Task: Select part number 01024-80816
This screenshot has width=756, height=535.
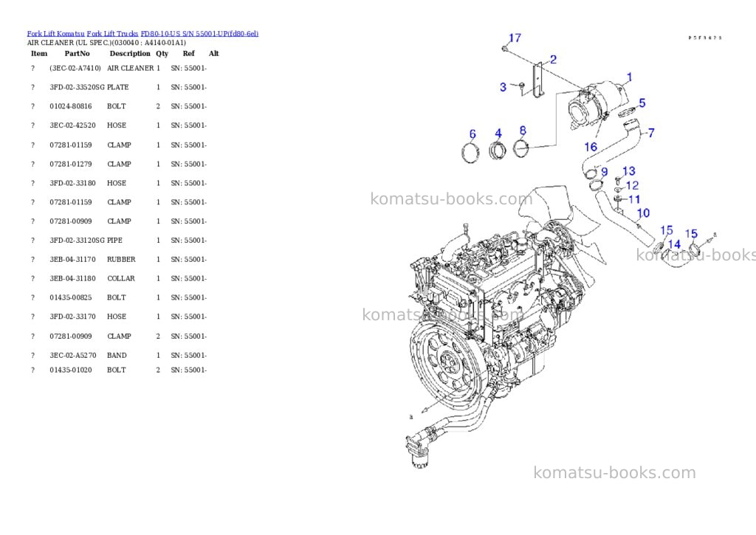Action: pyautogui.click(x=70, y=106)
